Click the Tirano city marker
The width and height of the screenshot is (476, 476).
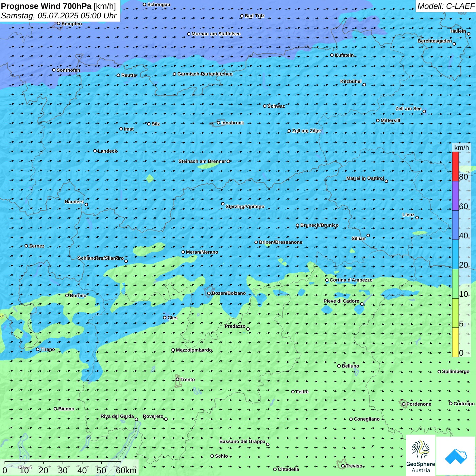[38, 349]
